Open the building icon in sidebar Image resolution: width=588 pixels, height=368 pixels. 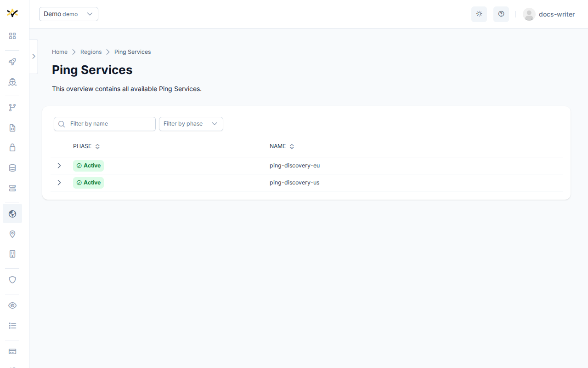(x=12, y=254)
